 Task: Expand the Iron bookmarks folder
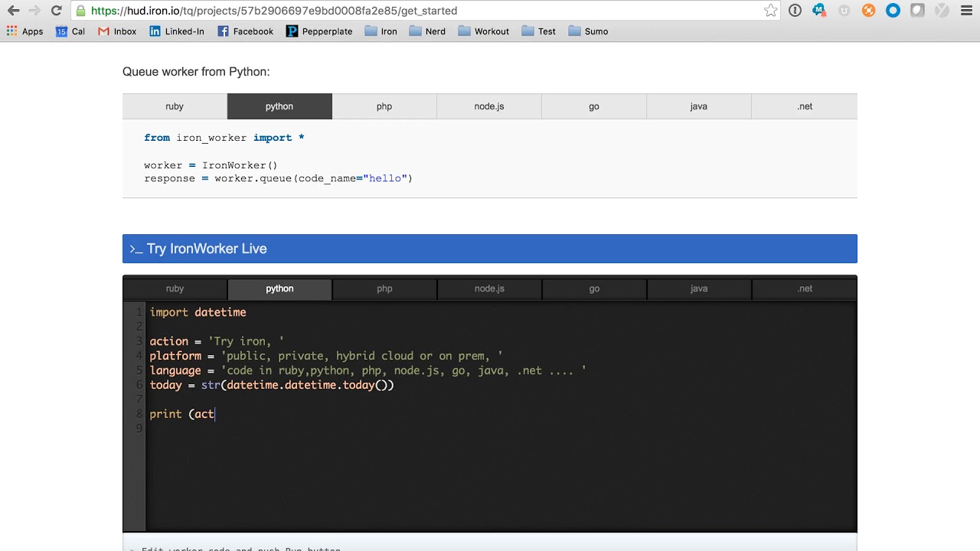coord(381,31)
